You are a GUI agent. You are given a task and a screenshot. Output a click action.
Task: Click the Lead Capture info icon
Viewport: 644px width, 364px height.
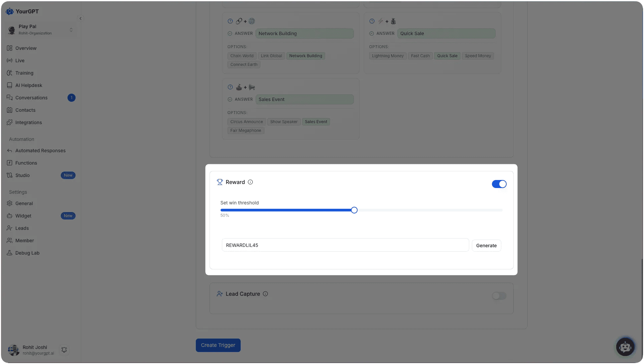tap(265, 293)
